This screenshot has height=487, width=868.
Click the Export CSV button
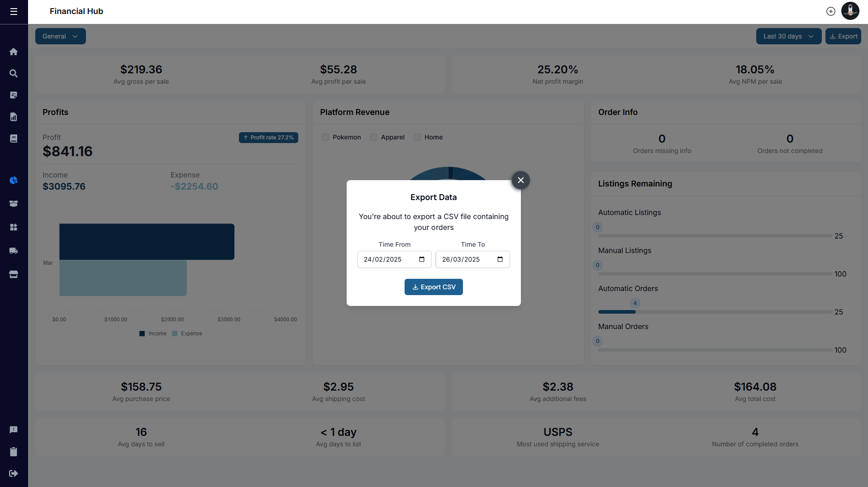pyautogui.click(x=434, y=287)
